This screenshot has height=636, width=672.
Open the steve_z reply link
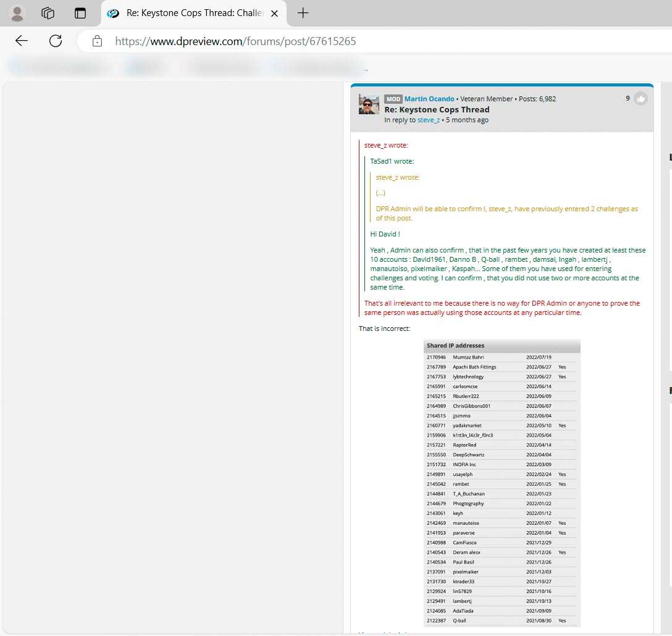point(428,120)
